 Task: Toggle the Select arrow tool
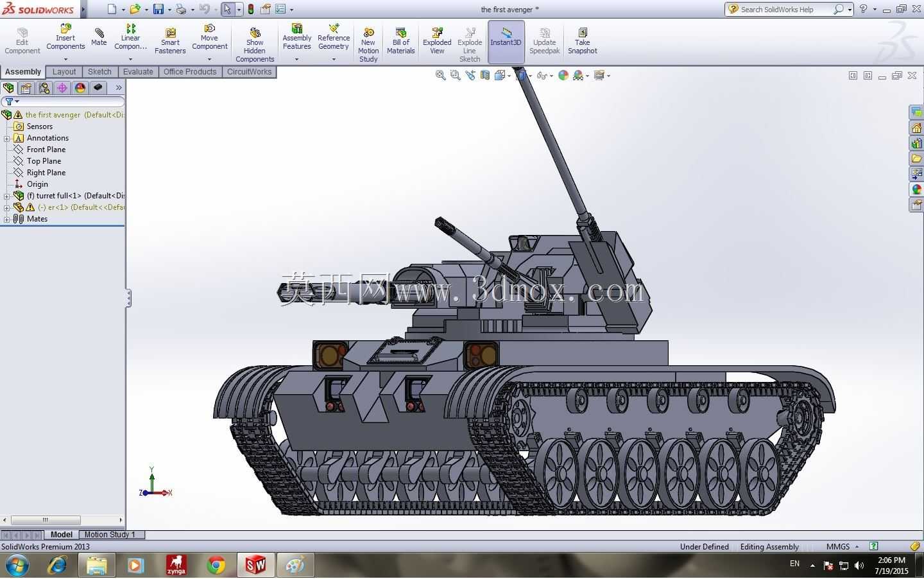[227, 9]
